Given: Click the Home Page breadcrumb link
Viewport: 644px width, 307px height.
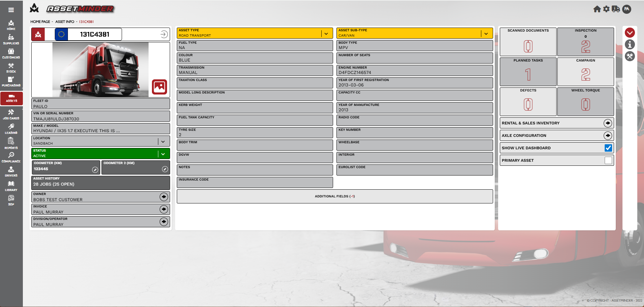Looking at the screenshot, I should point(40,22).
